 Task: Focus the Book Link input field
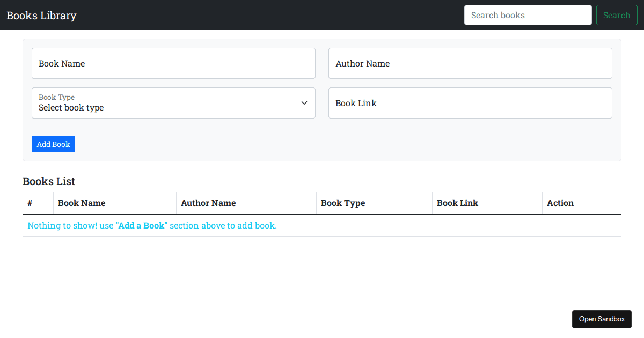click(x=470, y=103)
